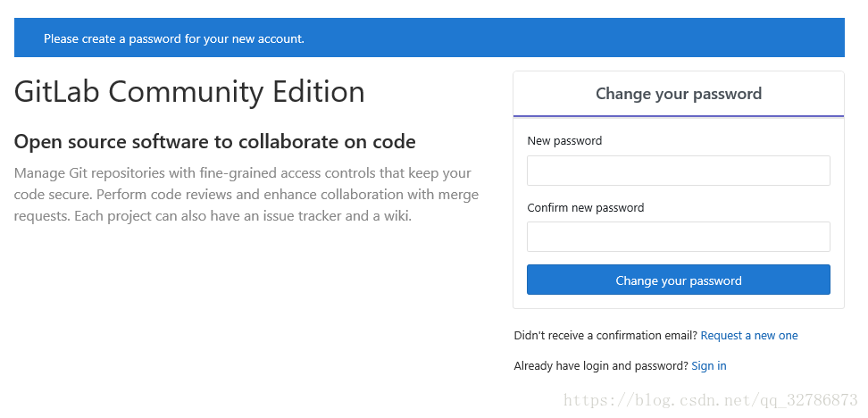Select the Confirm new password field

click(x=678, y=237)
